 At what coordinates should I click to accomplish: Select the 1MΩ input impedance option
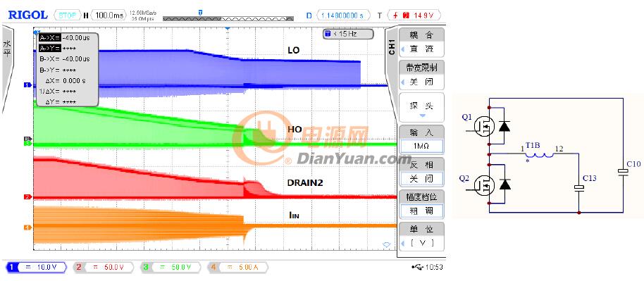(422, 146)
